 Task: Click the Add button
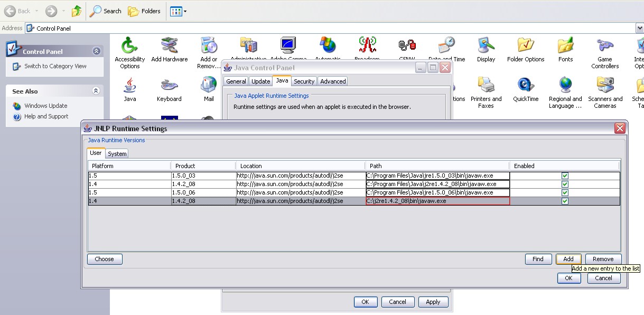568,259
